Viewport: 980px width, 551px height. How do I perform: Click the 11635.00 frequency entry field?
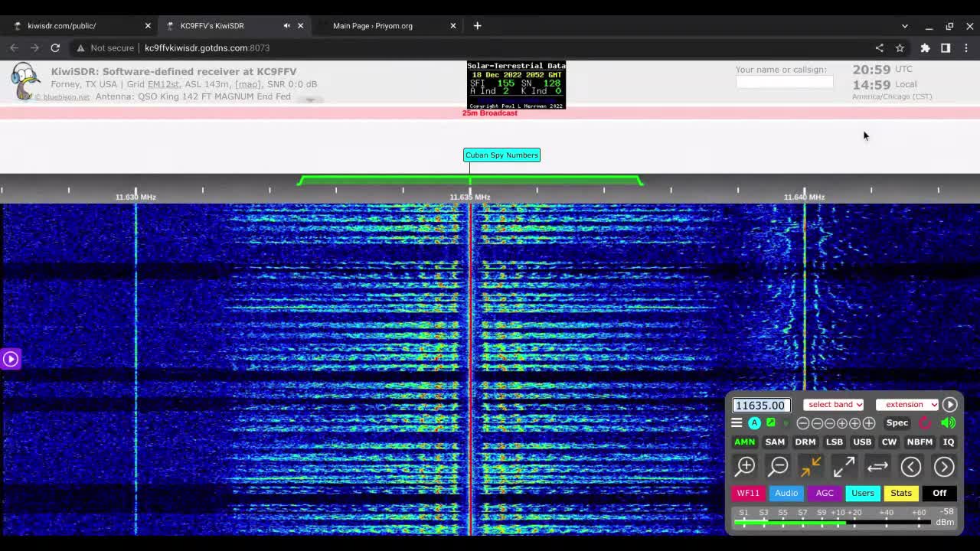pos(761,405)
